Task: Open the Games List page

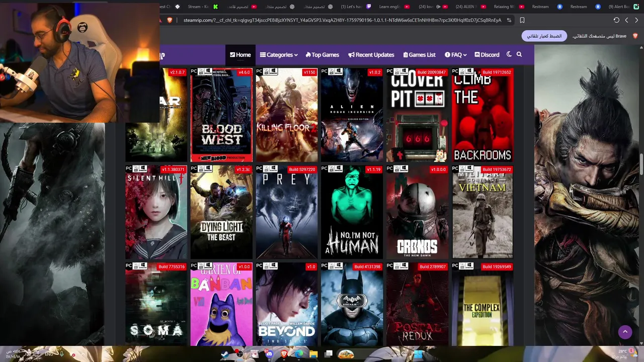Action: (419, 55)
